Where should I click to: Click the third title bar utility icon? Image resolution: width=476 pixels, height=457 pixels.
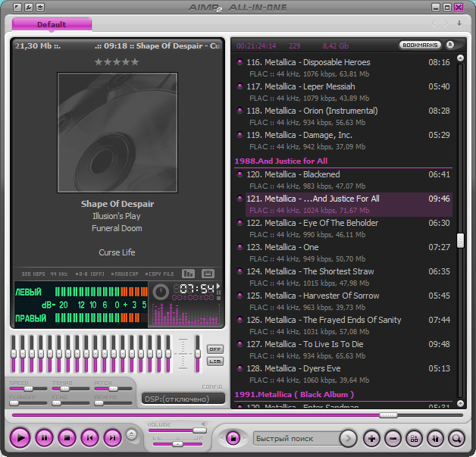click(x=40, y=8)
